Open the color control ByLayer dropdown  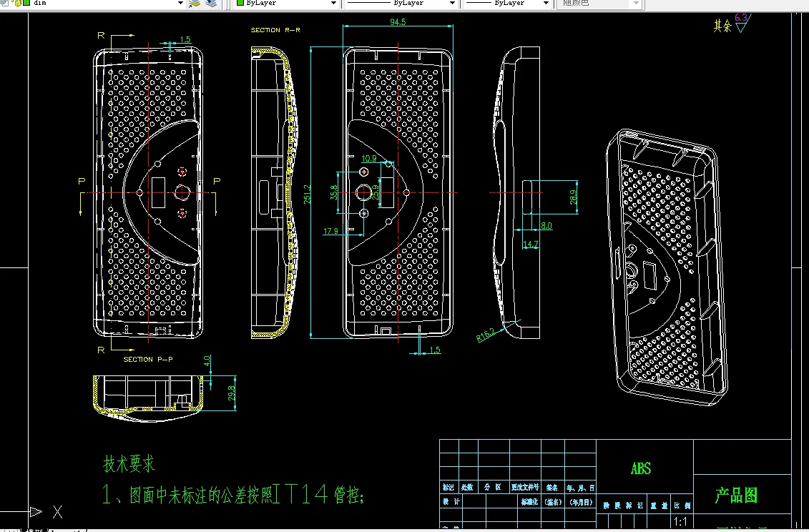click(x=333, y=3)
